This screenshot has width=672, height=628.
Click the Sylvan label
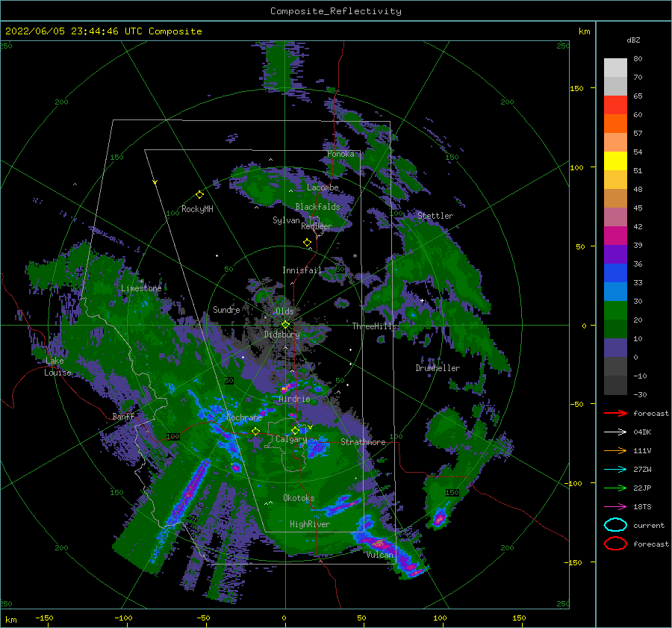click(x=286, y=220)
